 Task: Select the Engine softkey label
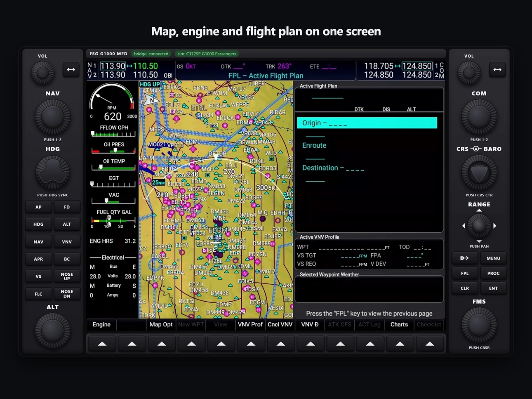pyautogui.click(x=101, y=325)
